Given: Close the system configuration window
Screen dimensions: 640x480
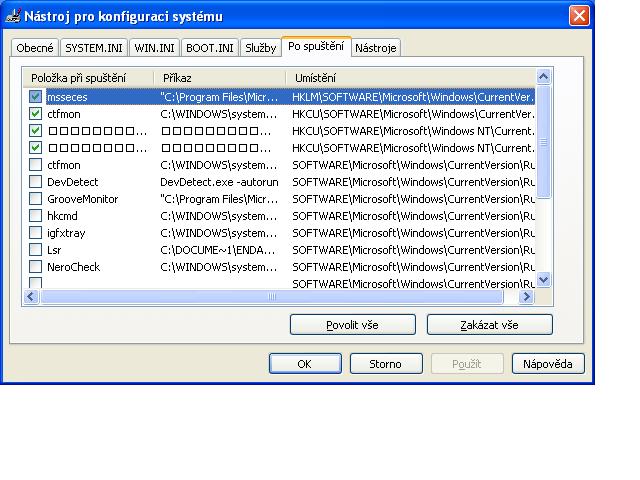Looking at the screenshot, I should tap(579, 16).
